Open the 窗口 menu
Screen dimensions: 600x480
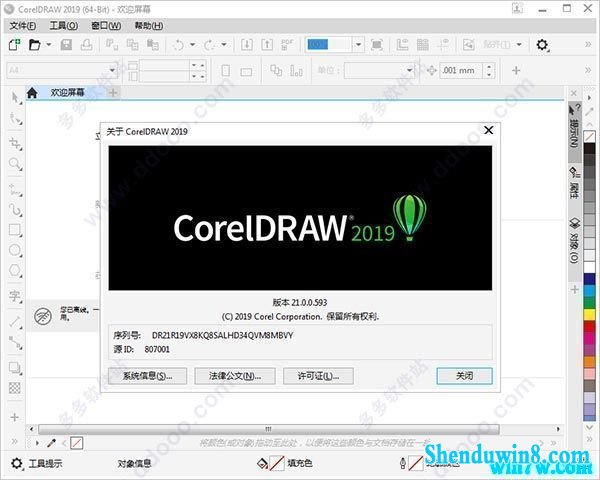tap(106, 26)
